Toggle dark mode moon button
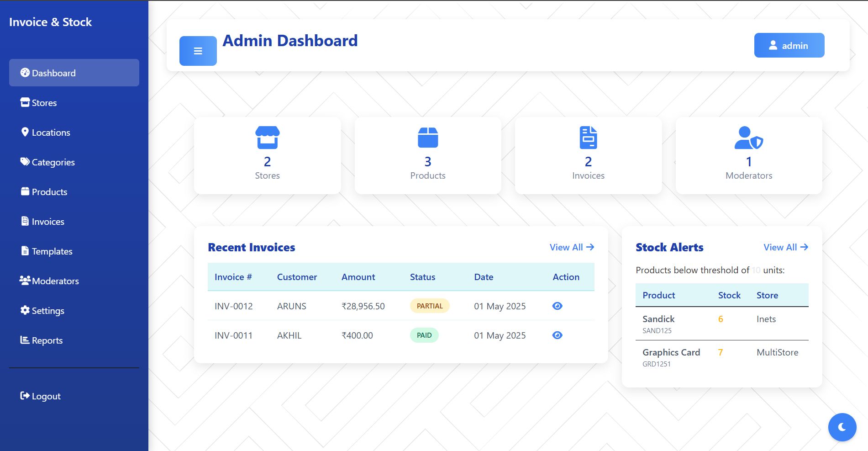Screen dimensions: 868x451 click(842, 427)
